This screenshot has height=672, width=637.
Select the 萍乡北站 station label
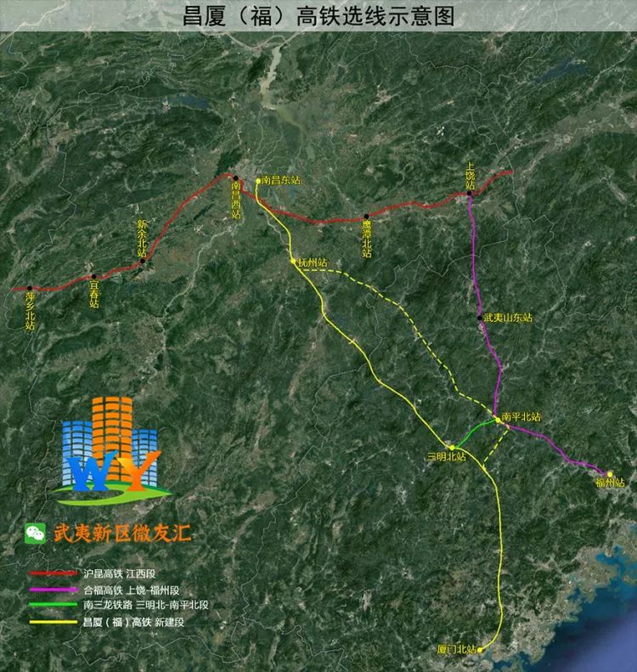pyautogui.click(x=30, y=311)
